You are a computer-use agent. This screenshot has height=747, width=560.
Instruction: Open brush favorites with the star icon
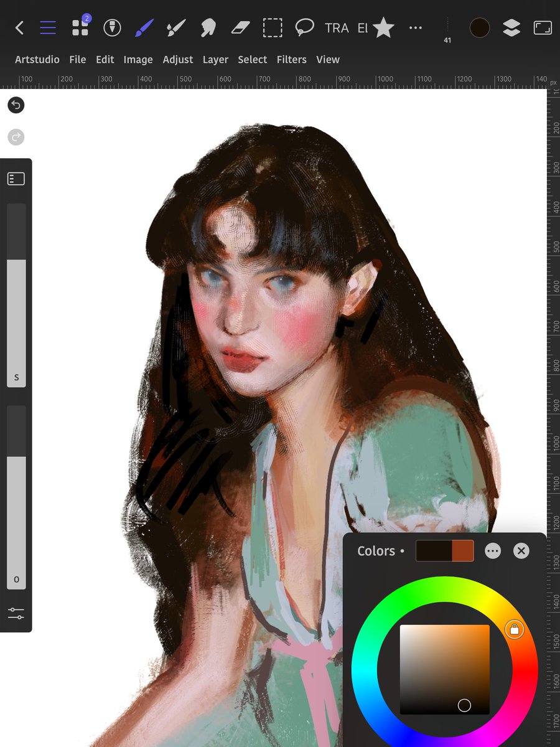click(383, 27)
